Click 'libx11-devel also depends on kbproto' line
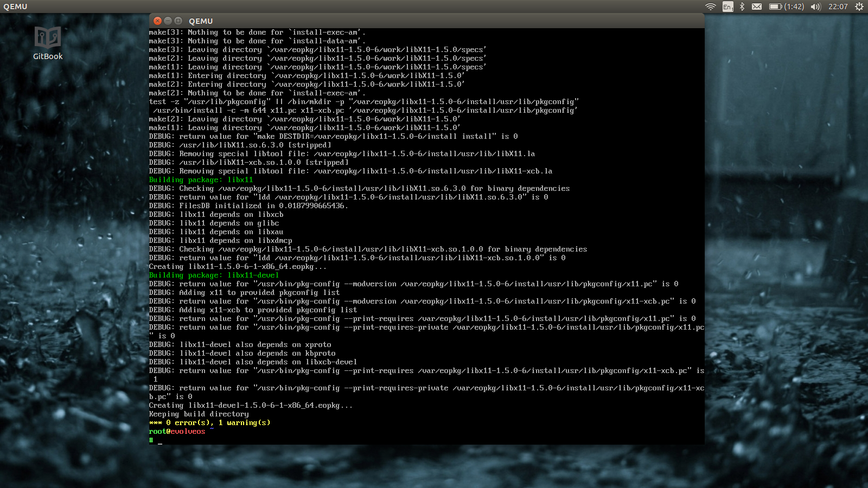This screenshot has height=488, width=868. 242,353
